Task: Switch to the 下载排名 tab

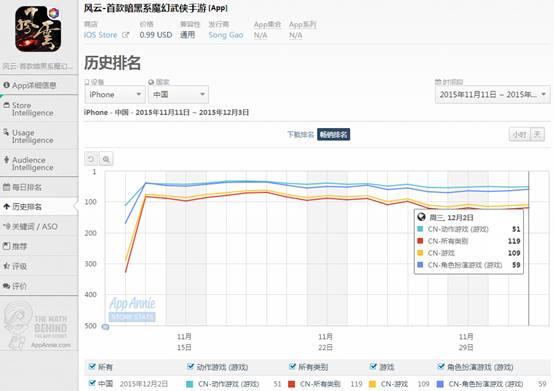Action: (x=300, y=135)
